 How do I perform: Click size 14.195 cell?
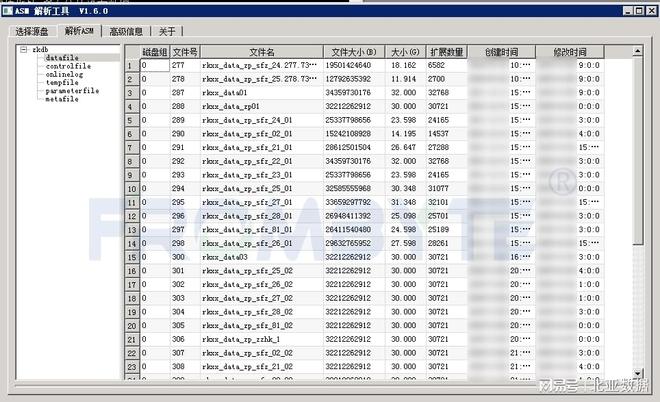(405, 134)
